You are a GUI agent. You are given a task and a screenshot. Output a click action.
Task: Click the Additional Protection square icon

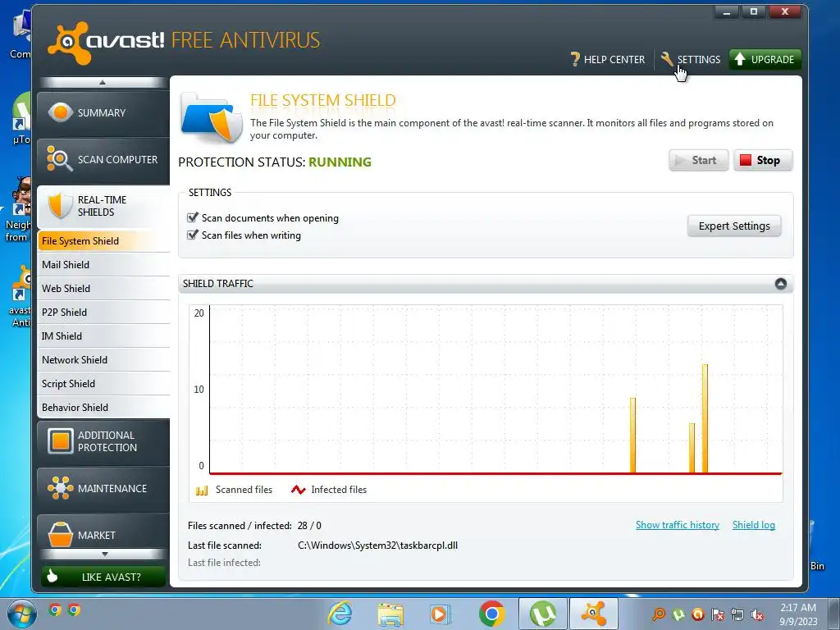tap(60, 441)
